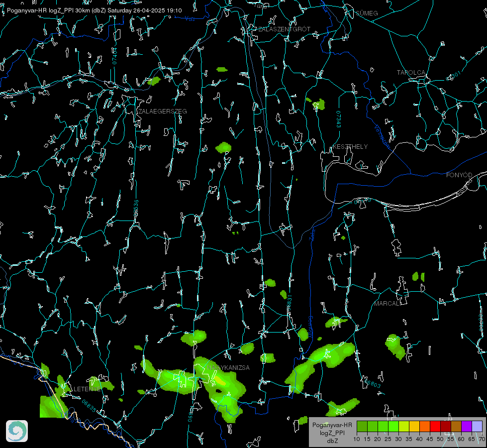Select the lavender 65–70 dBZ legend swatch

(x=477, y=427)
